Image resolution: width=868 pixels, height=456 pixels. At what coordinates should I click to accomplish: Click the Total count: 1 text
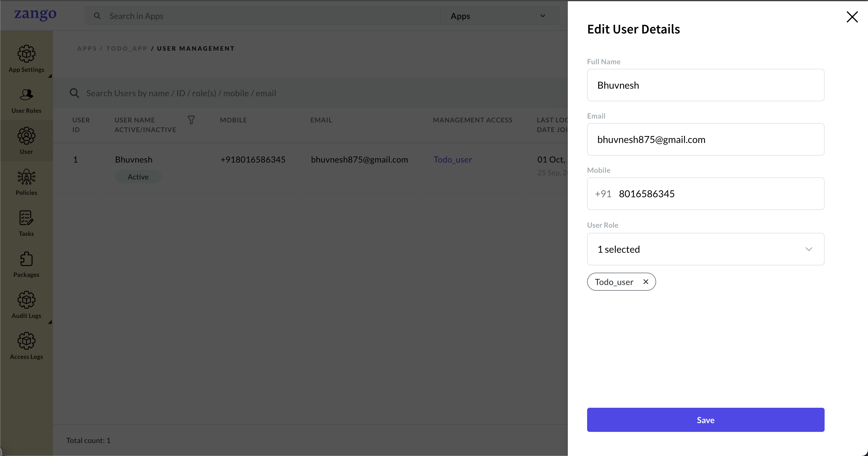pos(88,441)
